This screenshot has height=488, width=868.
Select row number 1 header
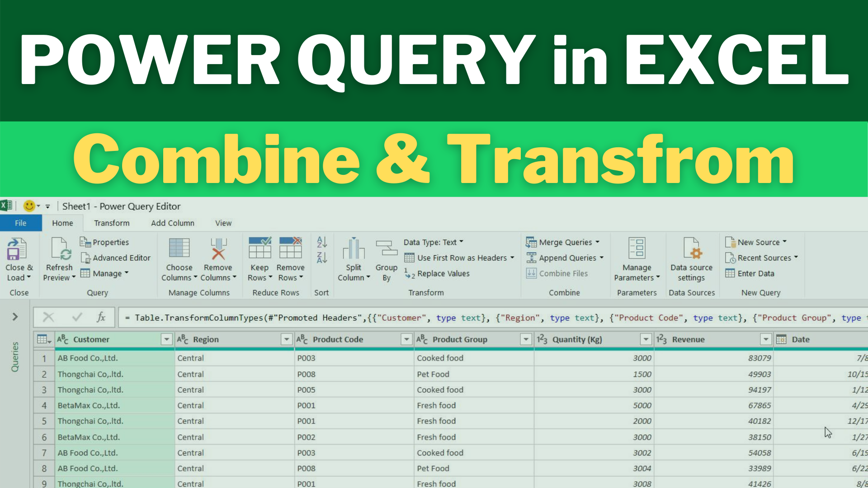[44, 358]
